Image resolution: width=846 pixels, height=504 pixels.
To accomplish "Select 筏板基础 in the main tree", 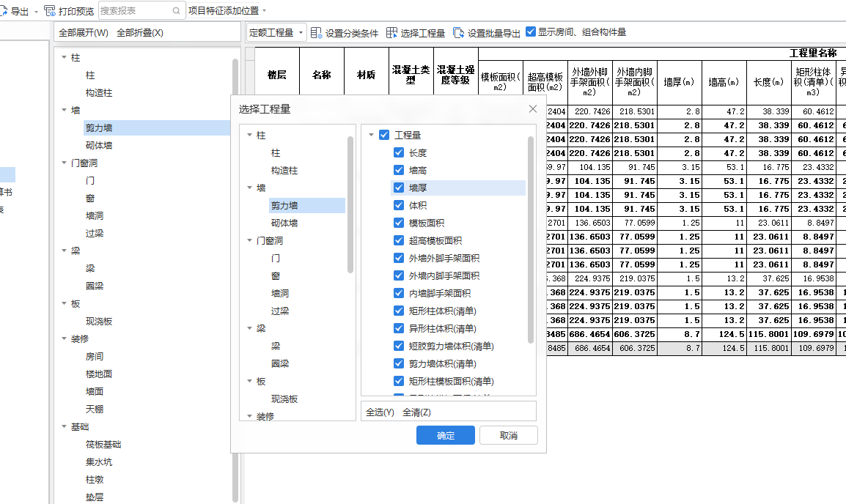I will pyautogui.click(x=103, y=444).
